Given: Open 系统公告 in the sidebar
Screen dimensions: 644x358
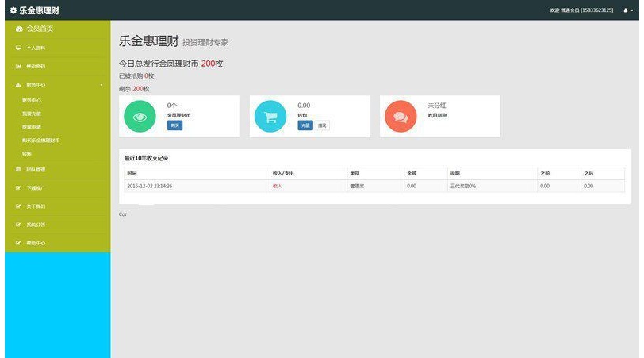Looking at the screenshot, I should point(36,225).
